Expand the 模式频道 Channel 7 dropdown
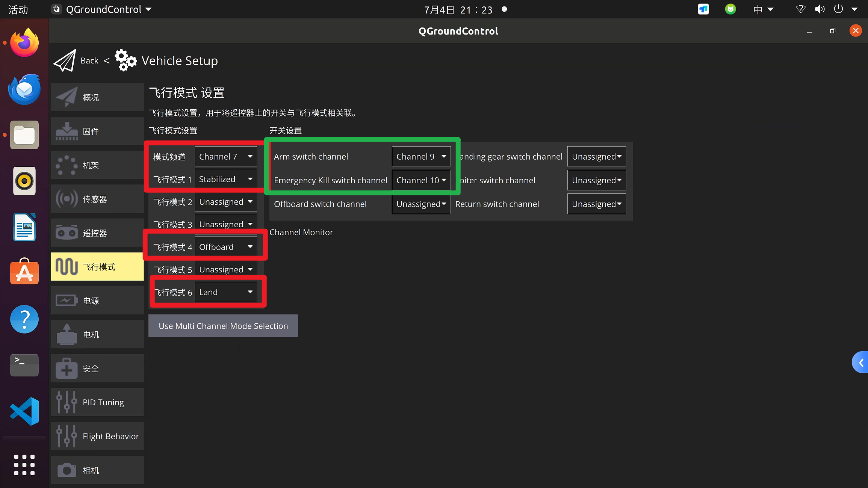Image resolution: width=868 pixels, height=488 pixels. point(225,156)
